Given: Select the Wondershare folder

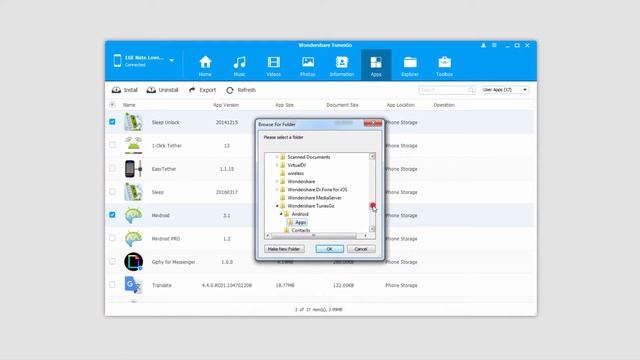Looking at the screenshot, I should [301, 181].
